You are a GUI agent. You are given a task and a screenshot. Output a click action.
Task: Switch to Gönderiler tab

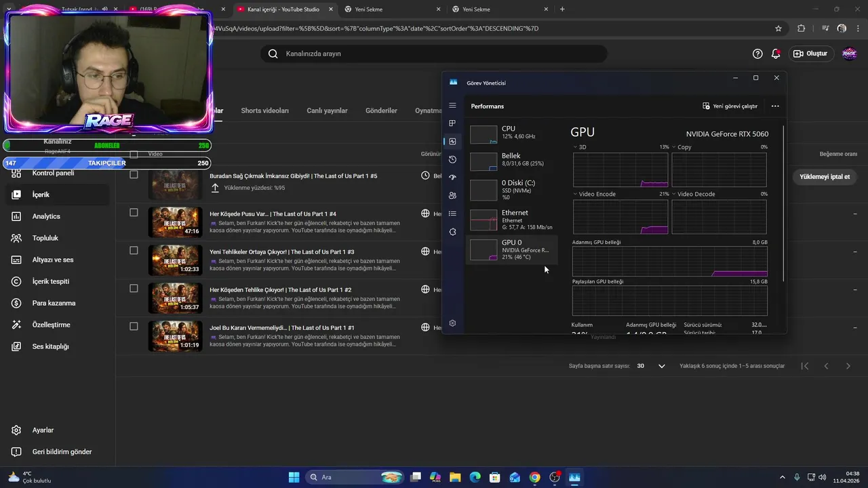381,110
